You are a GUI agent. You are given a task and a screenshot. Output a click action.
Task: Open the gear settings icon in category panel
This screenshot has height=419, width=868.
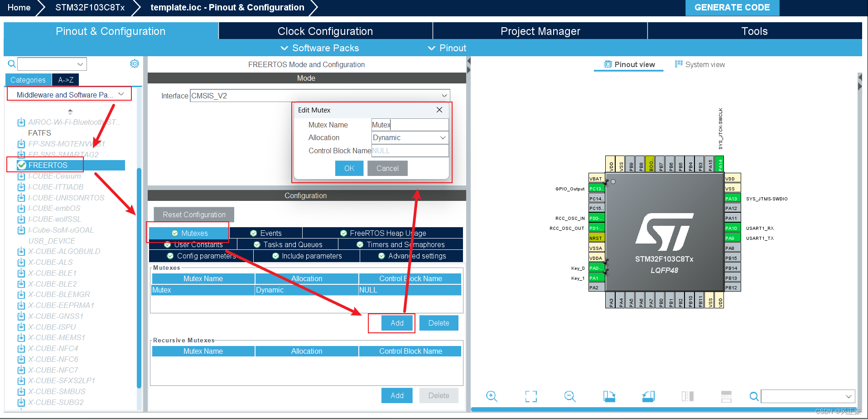135,63
